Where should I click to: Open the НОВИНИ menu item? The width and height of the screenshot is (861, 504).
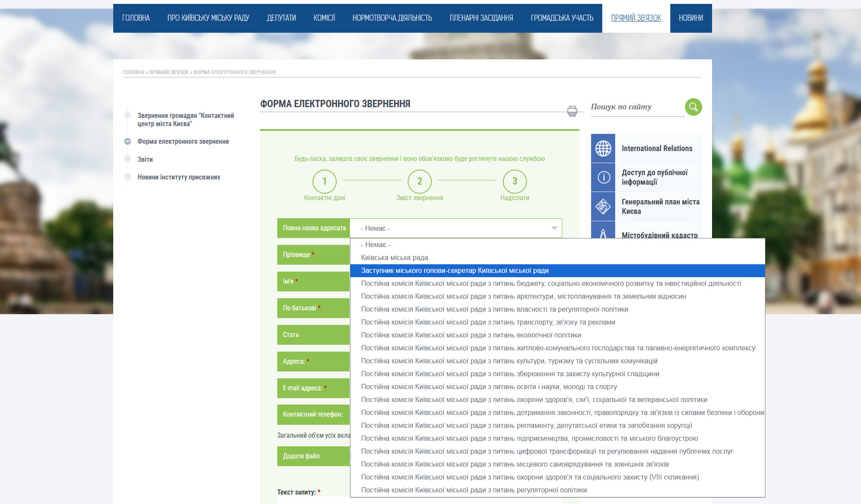click(x=691, y=18)
